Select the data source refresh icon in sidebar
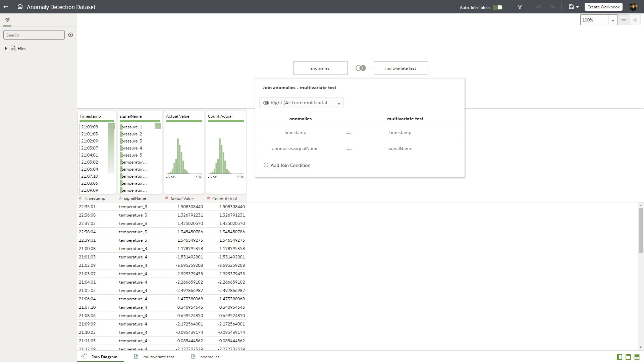This screenshot has width=644, height=362. (7, 19)
